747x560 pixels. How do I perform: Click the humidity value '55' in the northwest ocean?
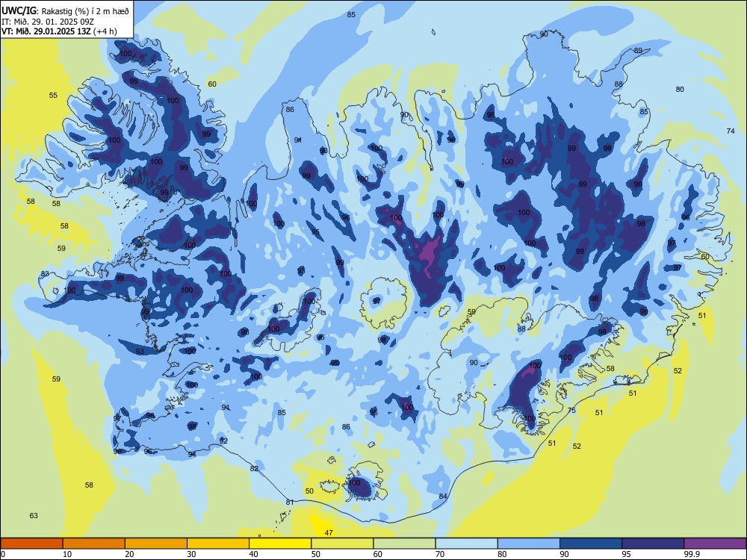pyautogui.click(x=53, y=96)
